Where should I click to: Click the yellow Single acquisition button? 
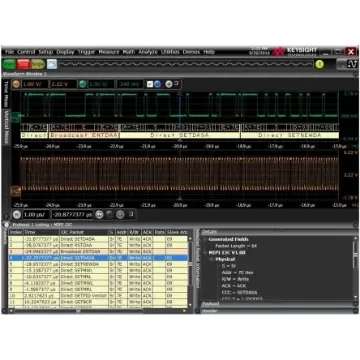click(38, 64)
